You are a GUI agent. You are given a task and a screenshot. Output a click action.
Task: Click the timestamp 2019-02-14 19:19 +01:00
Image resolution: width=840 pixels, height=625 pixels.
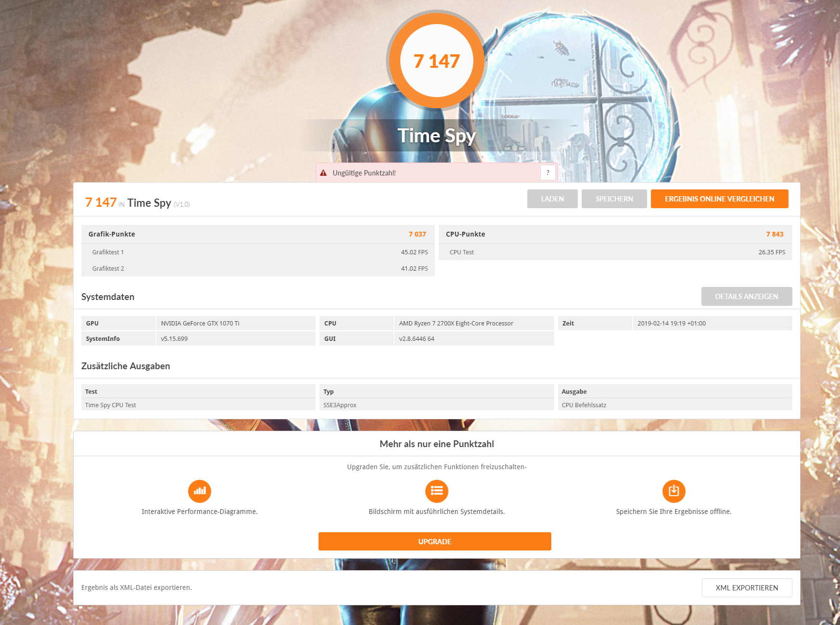click(x=672, y=323)
